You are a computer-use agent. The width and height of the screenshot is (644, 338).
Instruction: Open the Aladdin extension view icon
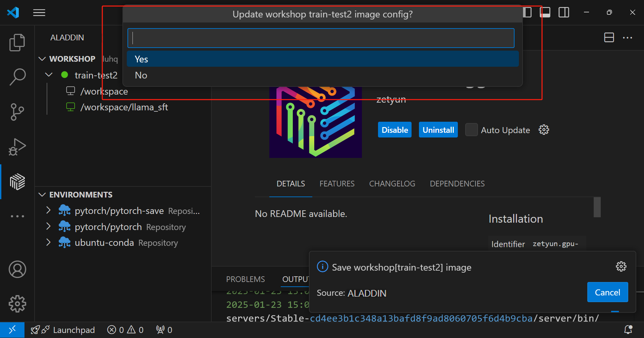[17, 182]
